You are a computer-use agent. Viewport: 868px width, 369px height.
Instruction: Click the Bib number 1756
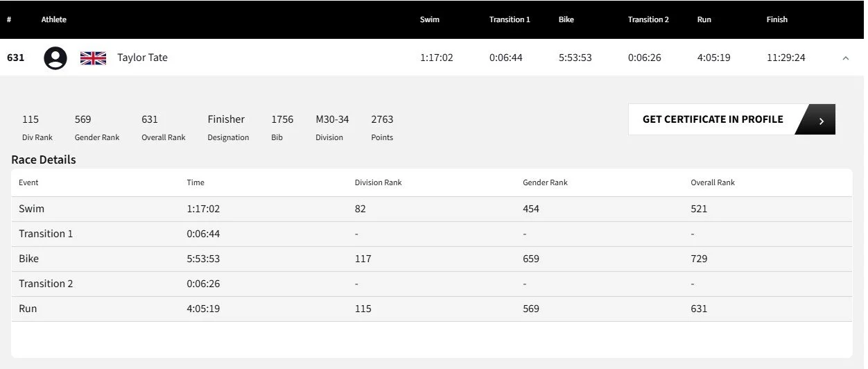(x=282, y=119)
